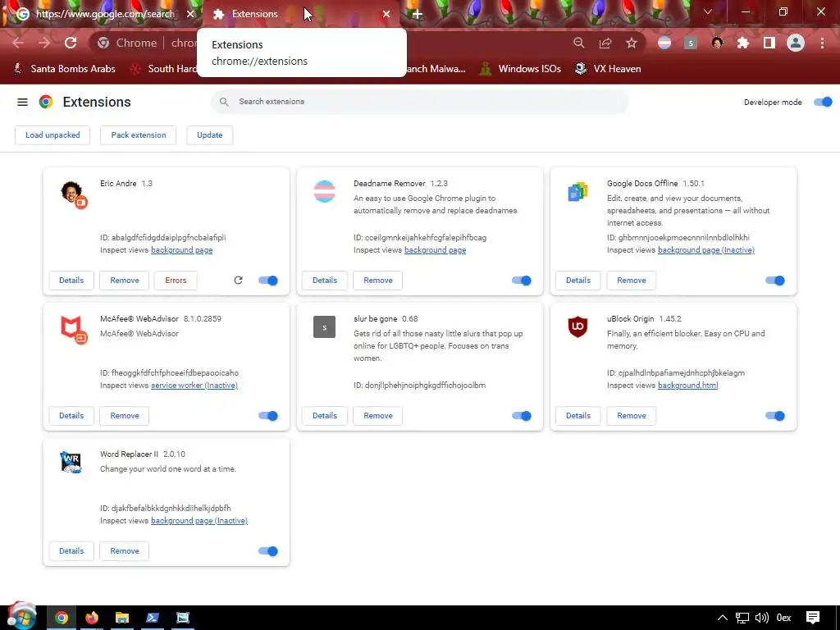Viewport: 840px width, 630px height.
Task: Disable the Deadname Remover extension
Action: tap(522, 281)
